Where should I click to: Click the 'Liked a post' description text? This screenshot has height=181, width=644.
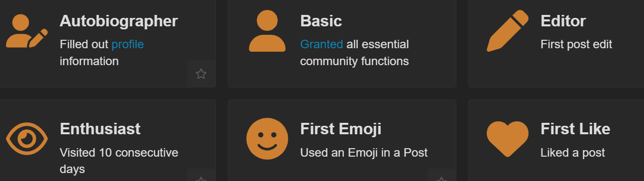573,152
